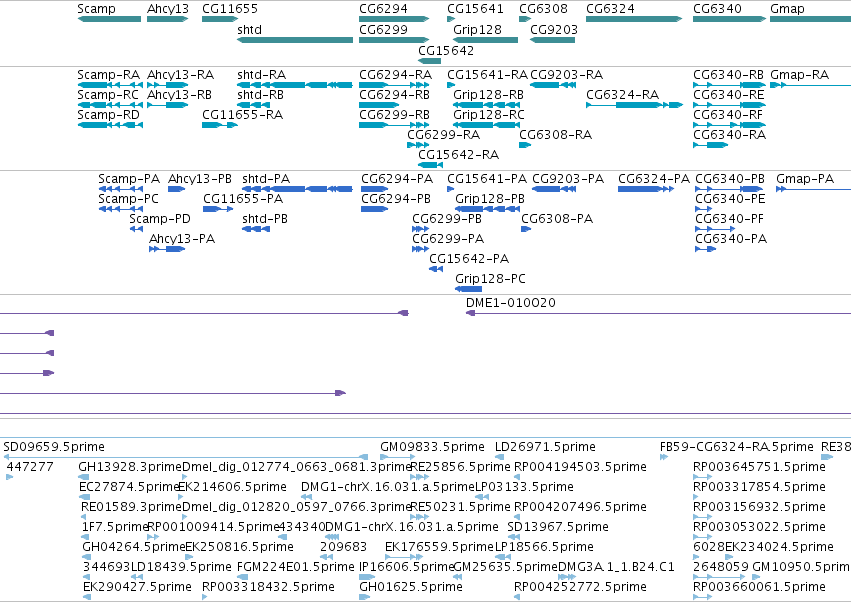Viewport: 851px width, 602px height.
Task: Click protein Ahcy13-PA label
Action: pyautogui.click(x=182, y=239)
